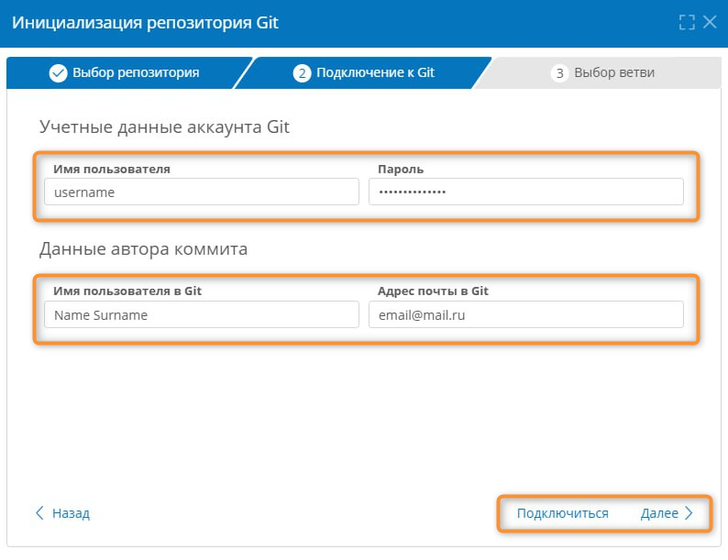Click the Подключиться button
Image resolution: width=728 pixels, height=560 pixels.
(x=563, y=513)
